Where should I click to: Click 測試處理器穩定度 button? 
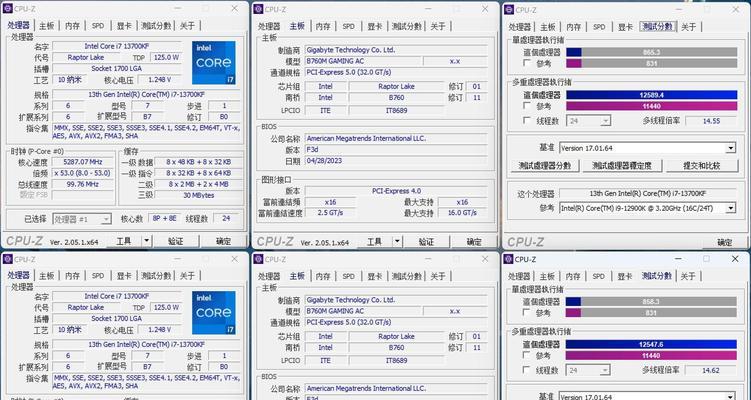coord(621,166)
